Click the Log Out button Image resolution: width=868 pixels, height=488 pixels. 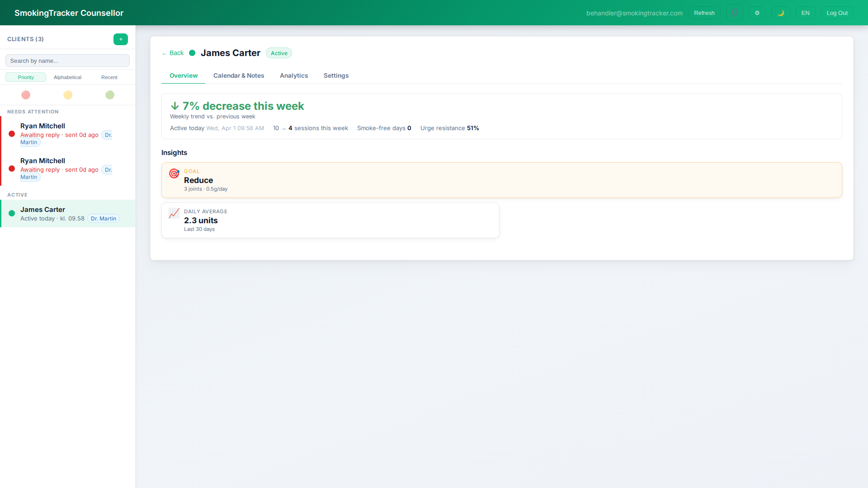837,13
